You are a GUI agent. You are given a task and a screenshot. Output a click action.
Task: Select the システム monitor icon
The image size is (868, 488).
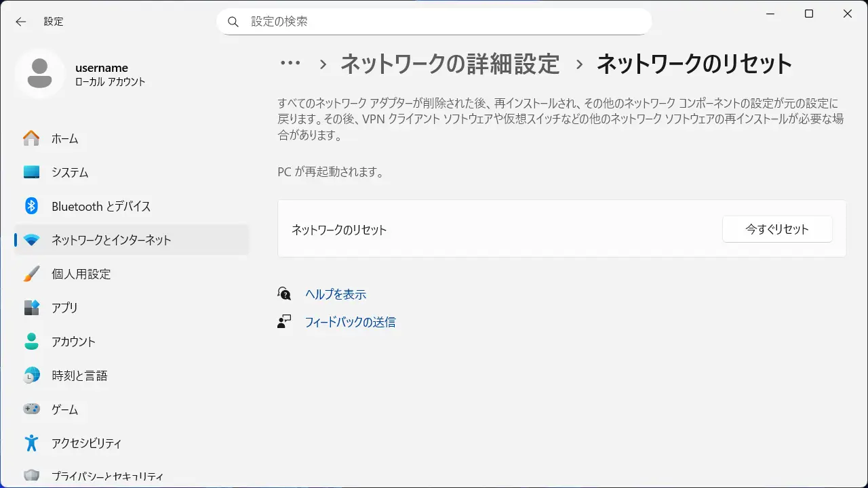tap(31, 172)
